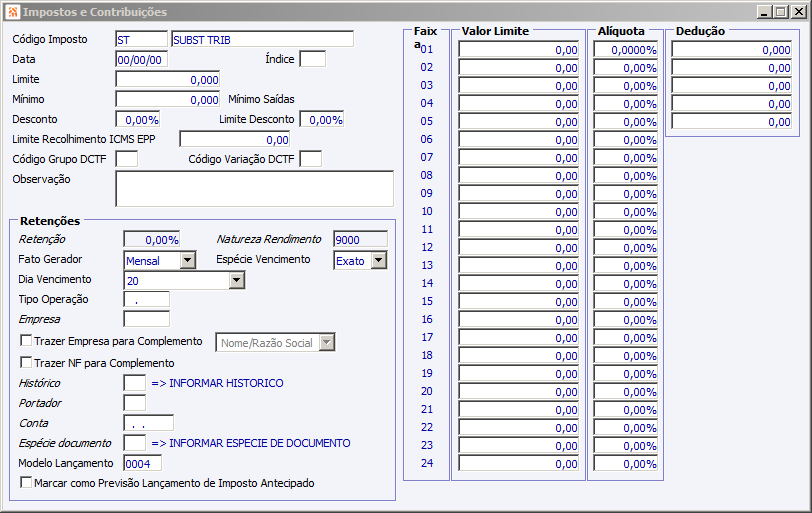Click the Índice input box
812x513 pixels.
click(x=313, y=60)
